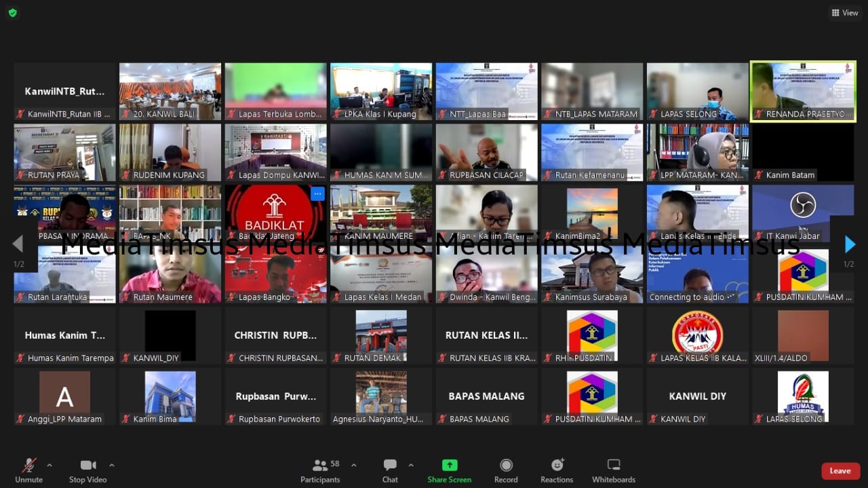Select the 20. KANWIL BALI video tile
Image resolution: width=868 pixels, height=488 pixels.
point(170,92)
